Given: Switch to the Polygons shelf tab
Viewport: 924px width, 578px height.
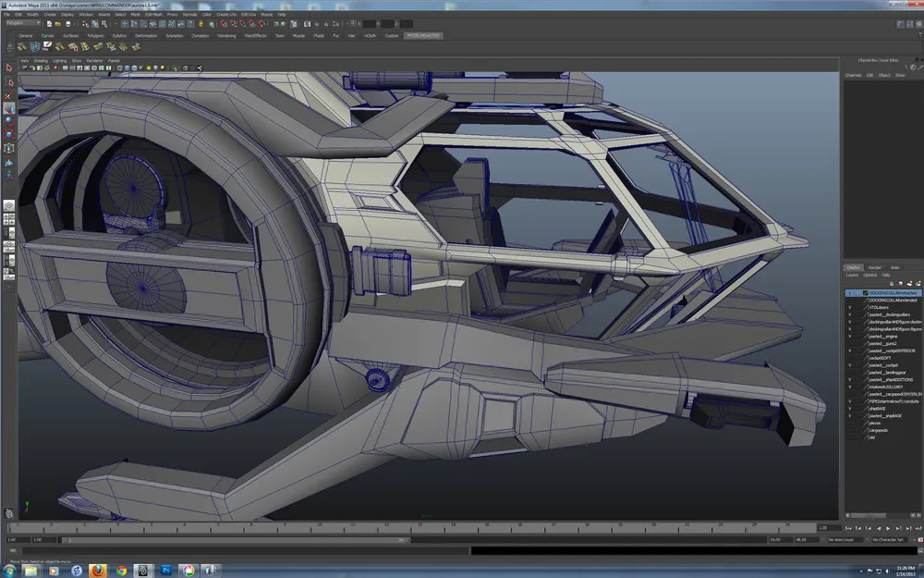Looking at the screenshot, I should pos(95,35).
